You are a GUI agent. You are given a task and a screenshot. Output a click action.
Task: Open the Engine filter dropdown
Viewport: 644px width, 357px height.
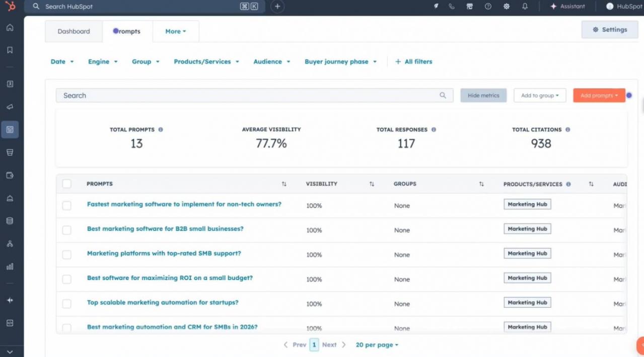pos(103,61)
